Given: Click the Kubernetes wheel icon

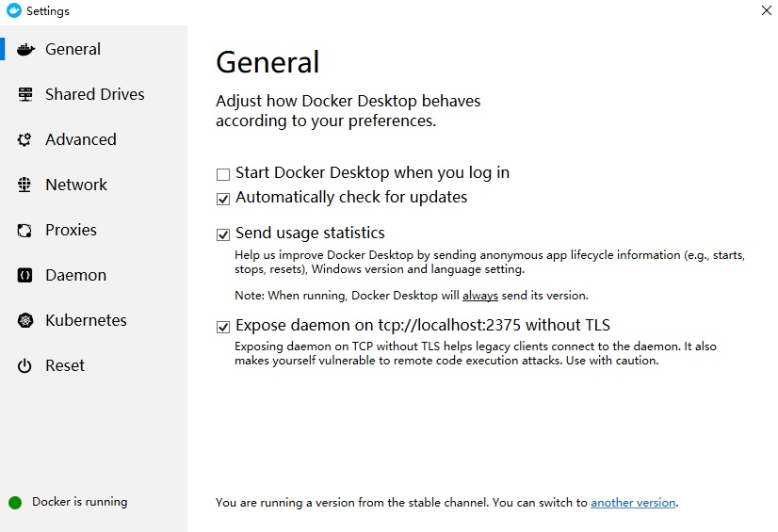Looking at the screenshot, I should [x=24, y=320].
